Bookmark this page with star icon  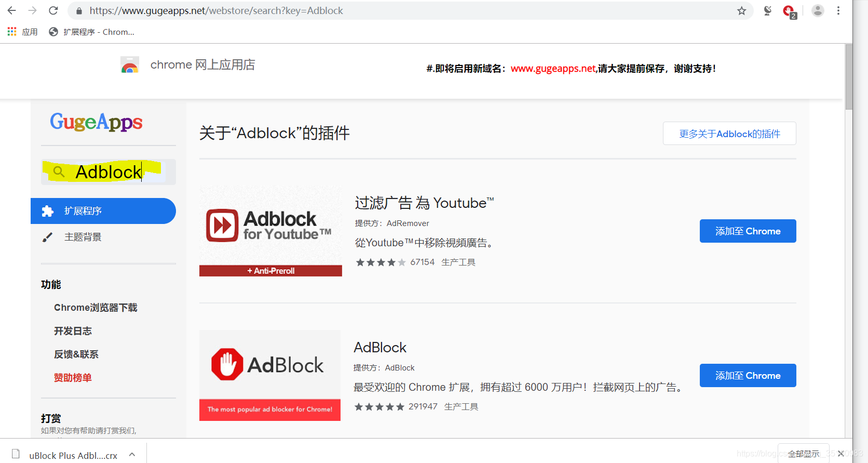point(741,11)
